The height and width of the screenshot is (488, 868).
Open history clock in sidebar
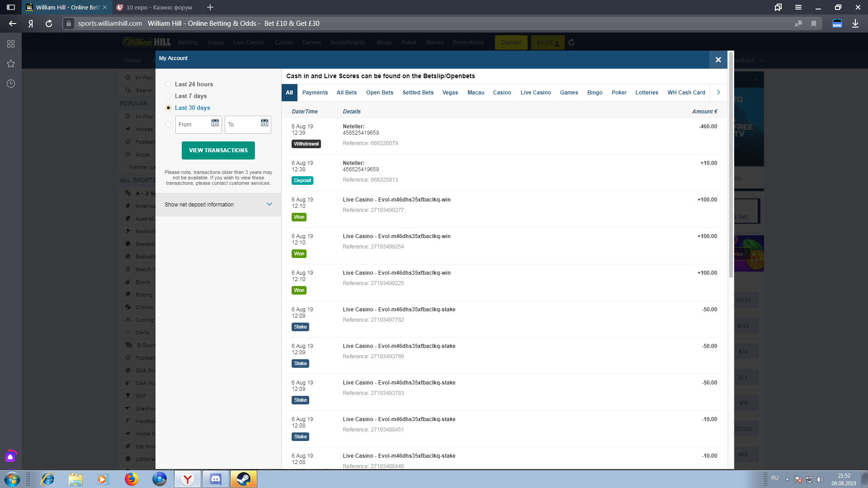click(11, 84)
